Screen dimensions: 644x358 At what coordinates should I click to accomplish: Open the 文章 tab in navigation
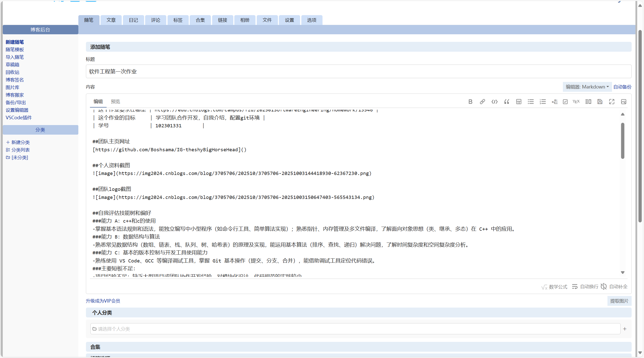[111, 20]
